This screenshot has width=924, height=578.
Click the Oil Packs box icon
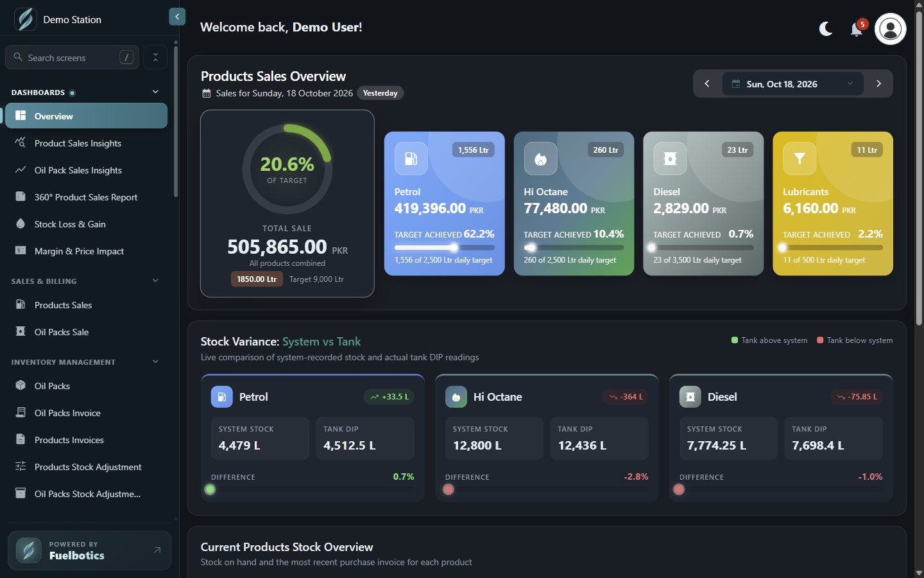[x=21, y=385]
